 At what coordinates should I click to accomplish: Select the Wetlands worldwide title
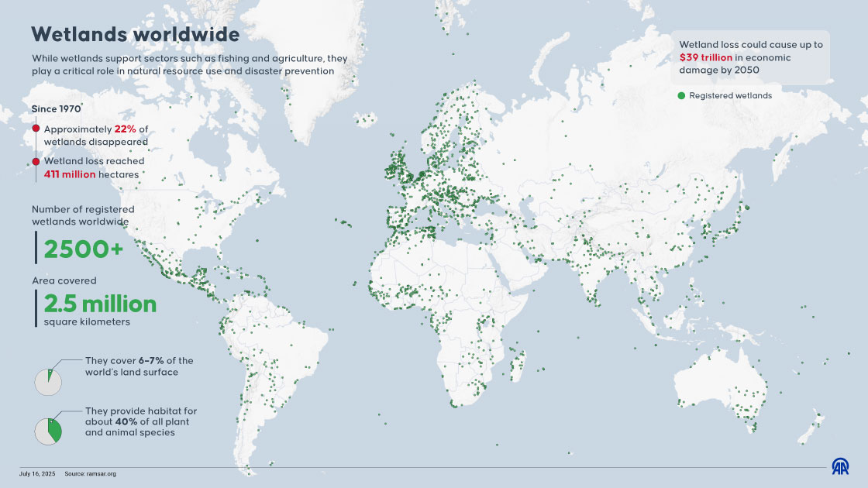pos(135,34)
